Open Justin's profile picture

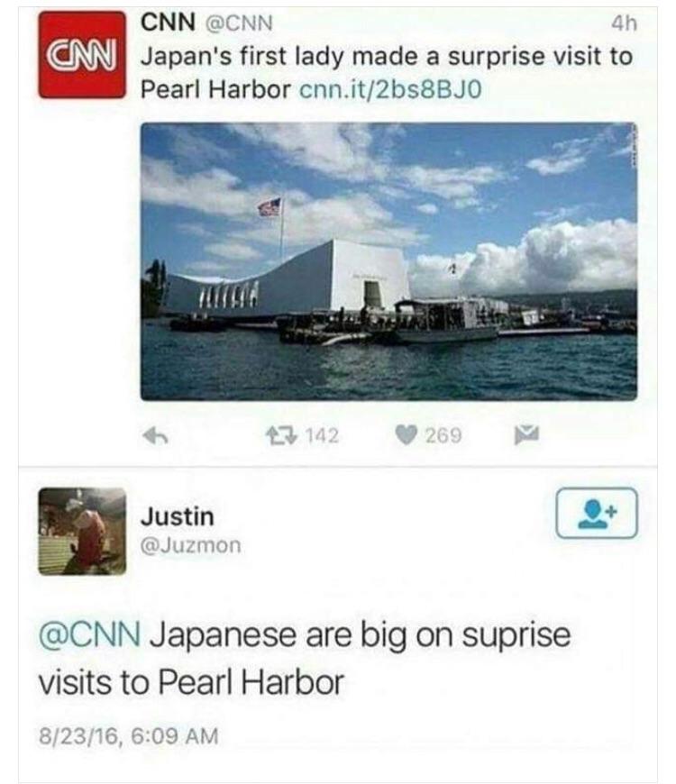pos(82,531)
